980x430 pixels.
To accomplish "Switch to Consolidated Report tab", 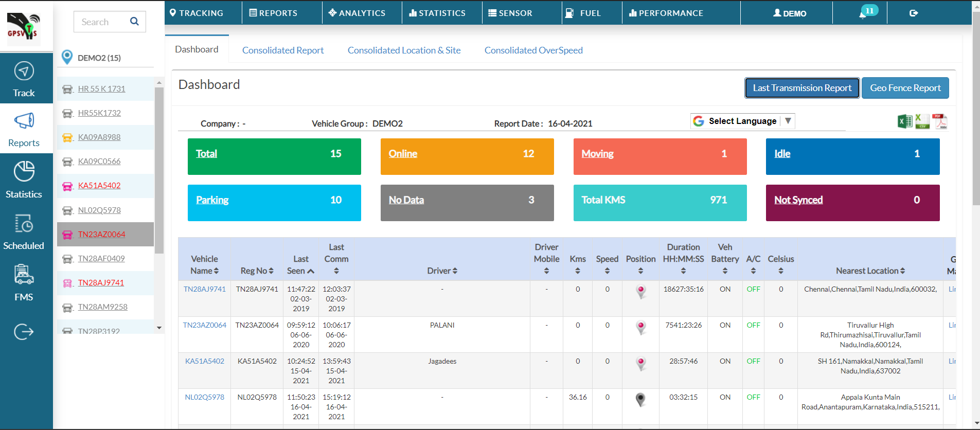I will [x=283, y=50].
